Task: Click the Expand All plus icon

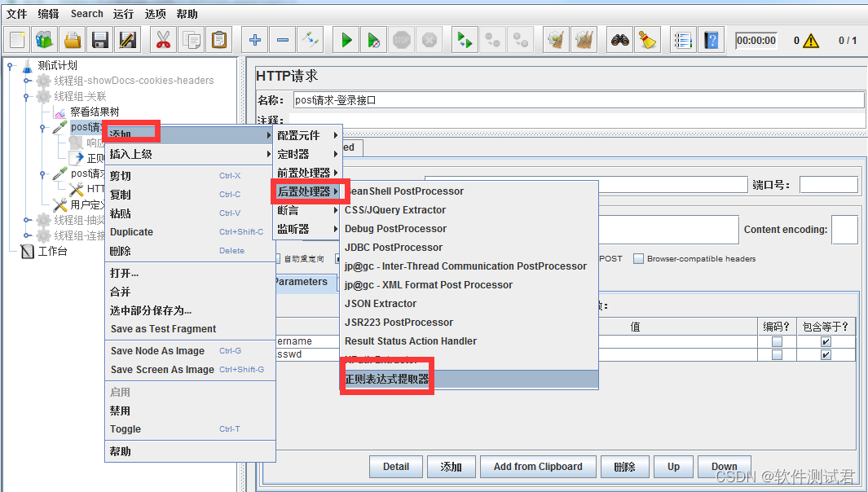Action: pos(254,40)
